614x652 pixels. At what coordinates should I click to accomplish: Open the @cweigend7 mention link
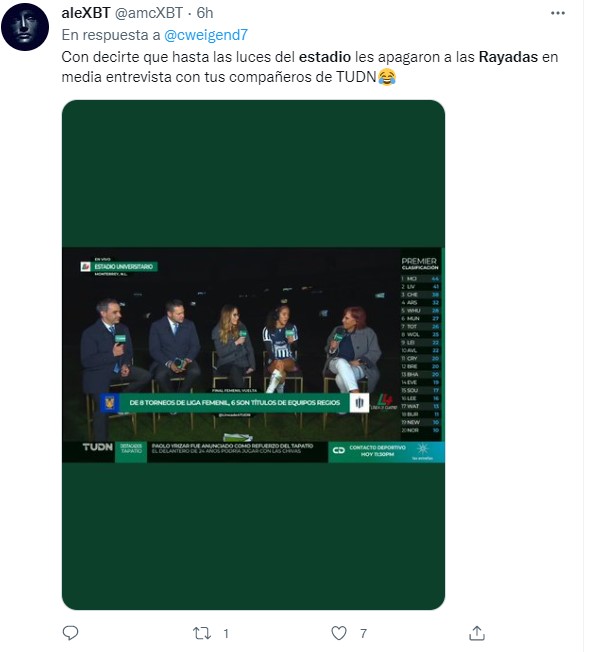pyautogui.click(x=206, y=35)
